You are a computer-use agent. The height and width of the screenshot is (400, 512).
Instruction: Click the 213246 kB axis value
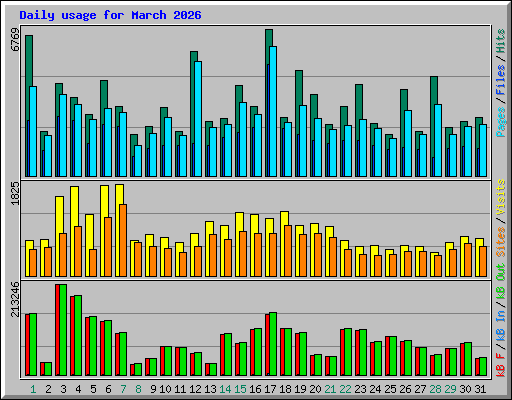15,299
